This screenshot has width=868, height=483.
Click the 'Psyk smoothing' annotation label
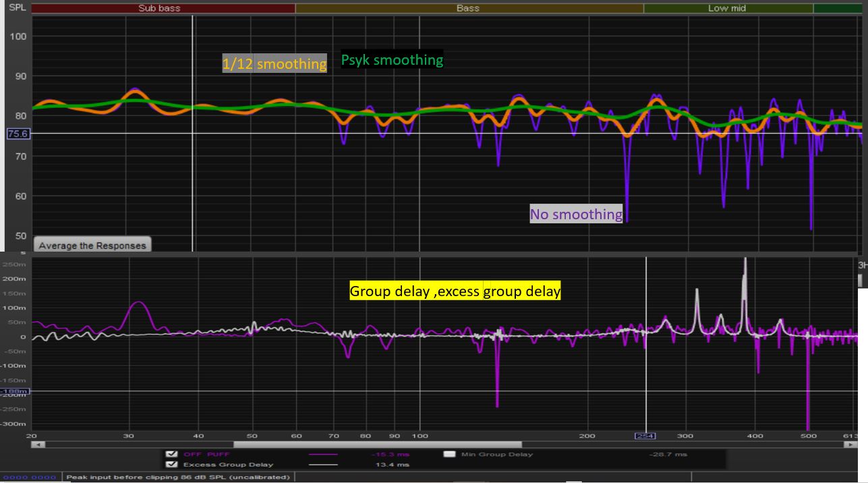click(392, 60)
